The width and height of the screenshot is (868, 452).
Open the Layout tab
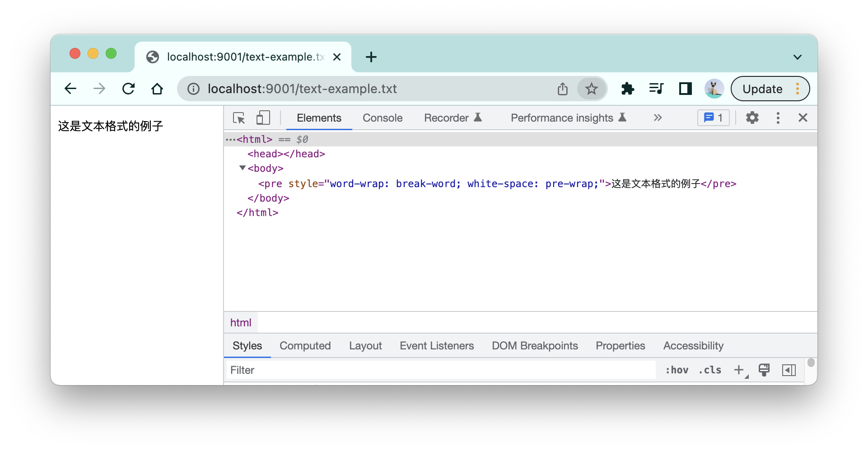coord(365,346)
